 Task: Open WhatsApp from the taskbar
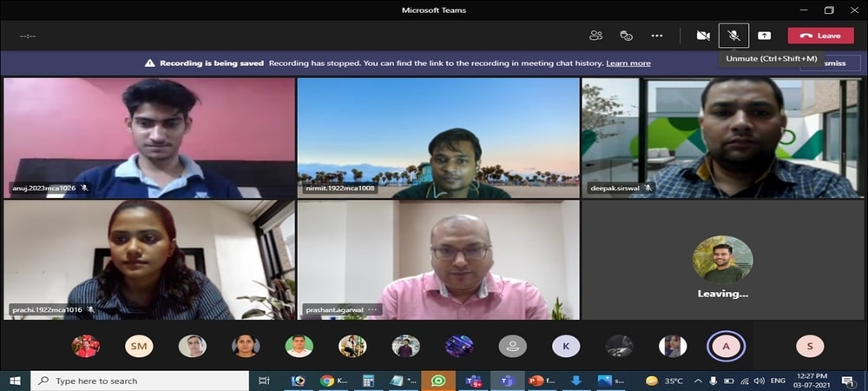pos(438,381)
